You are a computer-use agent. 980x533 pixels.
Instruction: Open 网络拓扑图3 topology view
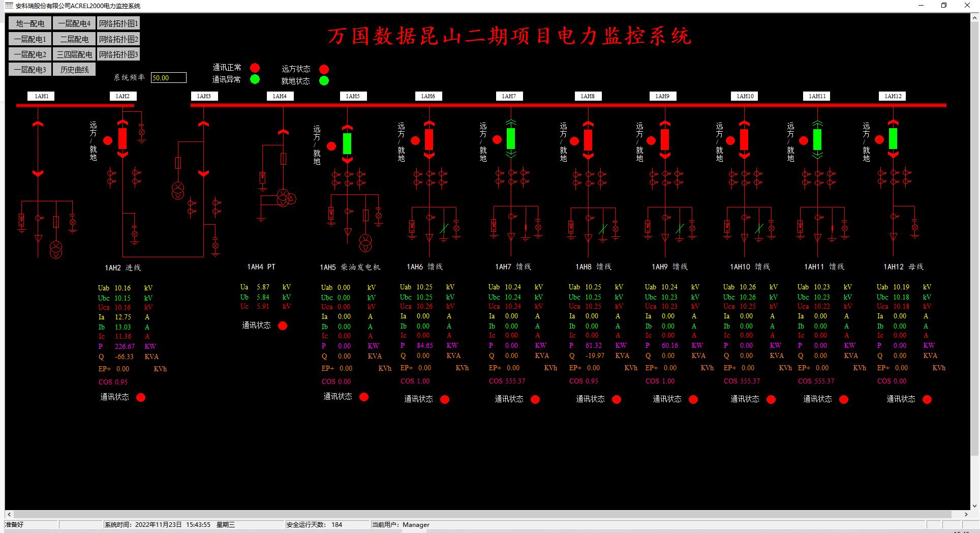118,54
